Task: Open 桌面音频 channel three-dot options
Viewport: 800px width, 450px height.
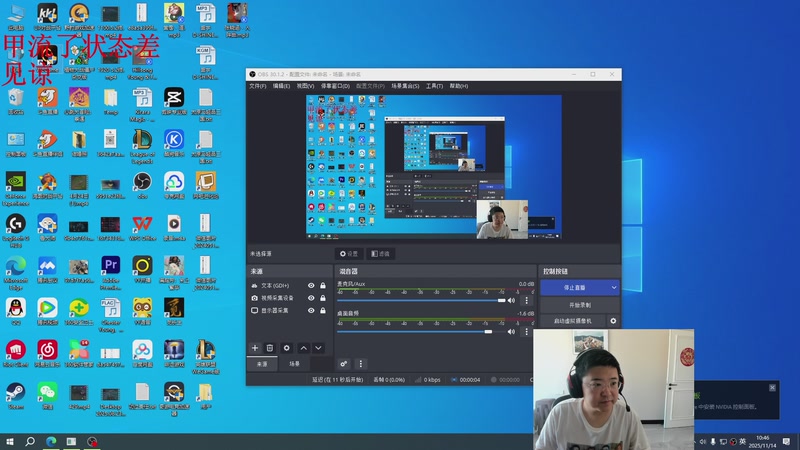Action: 527,332
